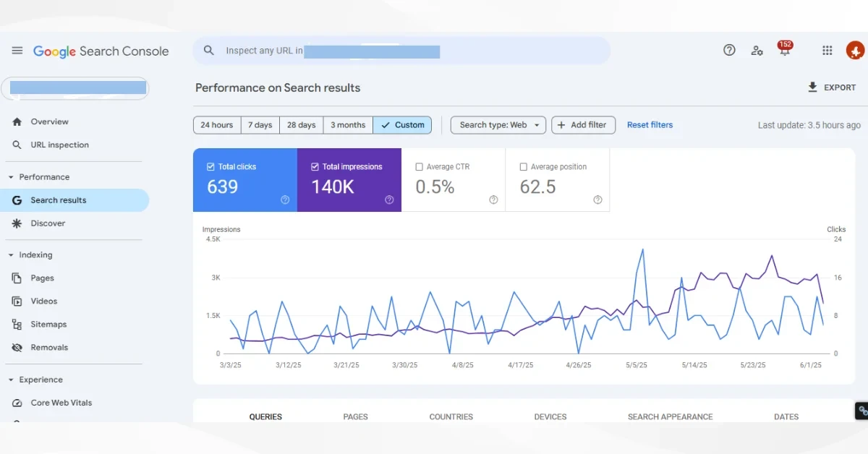
Task: Click the Google Search Console logo
Action: tap(101, 51)
